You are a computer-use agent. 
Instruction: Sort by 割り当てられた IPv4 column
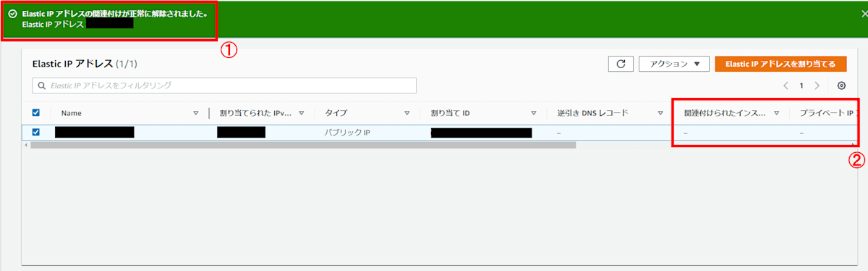[x=301, y=113]
